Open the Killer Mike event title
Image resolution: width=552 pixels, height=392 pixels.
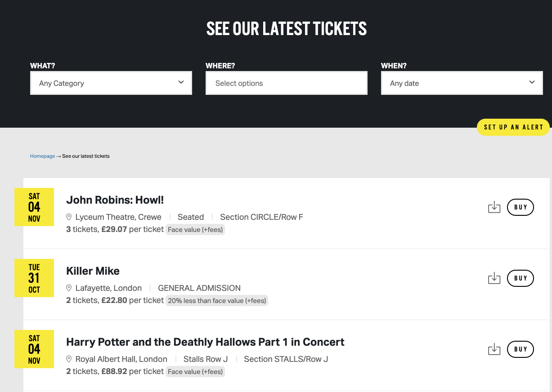tap(93, 271)
